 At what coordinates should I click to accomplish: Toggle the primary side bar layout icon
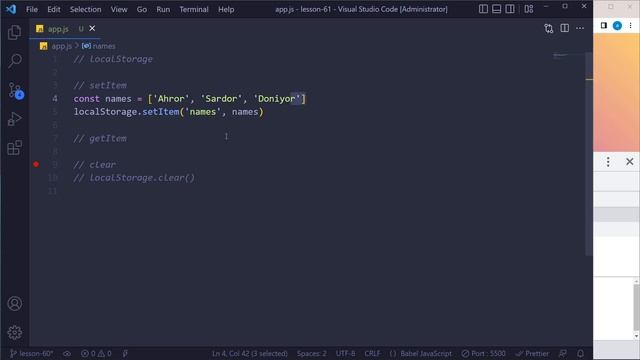tap(483, 9)
